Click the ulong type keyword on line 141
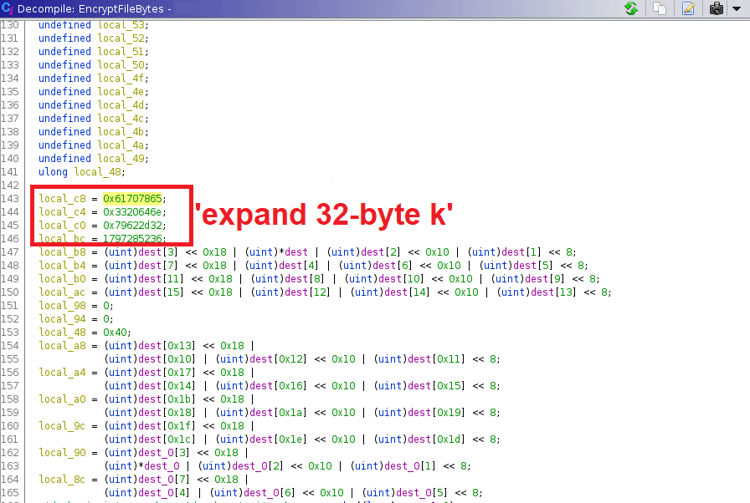This screenshot has width=750, height=503. click(x=53, y=172)
